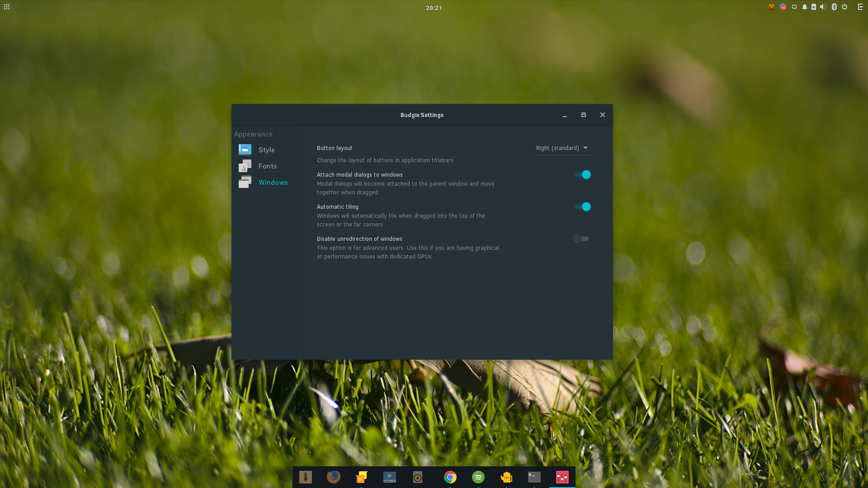The height and width of the screenshot is (488, 868).
Task: Open the yellow notes app in dock
Action: pos(362,477)
